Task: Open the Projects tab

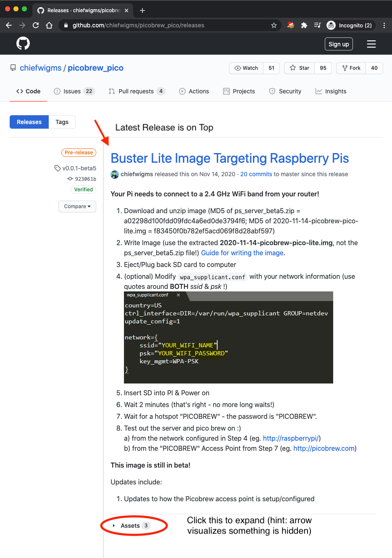Action: tap(239, 91)
